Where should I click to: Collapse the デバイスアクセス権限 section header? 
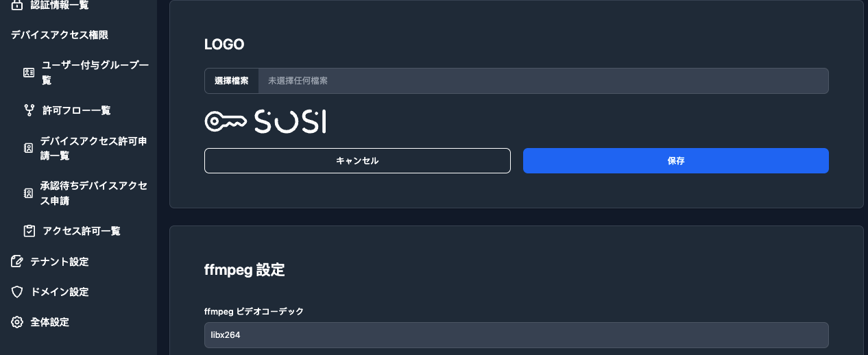[x=60, y=35]
